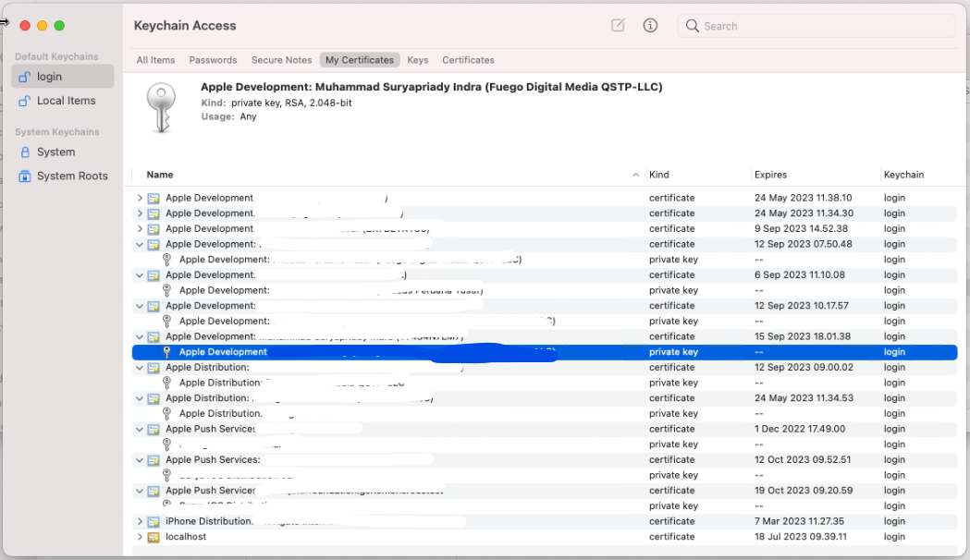Screen dimensions: 970x560
Task: Click the create new keychain item icon
Action: coord(618,26)
